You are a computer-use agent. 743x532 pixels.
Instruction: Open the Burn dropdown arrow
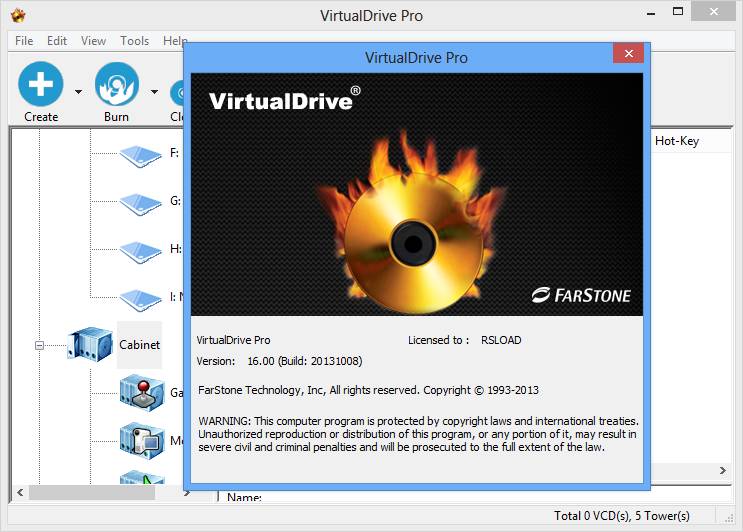click(x=154, y=91)
